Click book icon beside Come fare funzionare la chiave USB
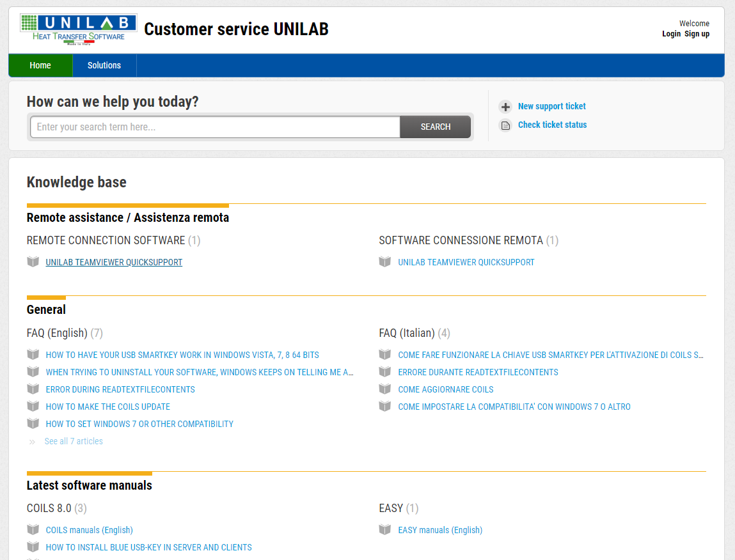The width and height of the screenshot is (735, 560). [x=385, y=354]
